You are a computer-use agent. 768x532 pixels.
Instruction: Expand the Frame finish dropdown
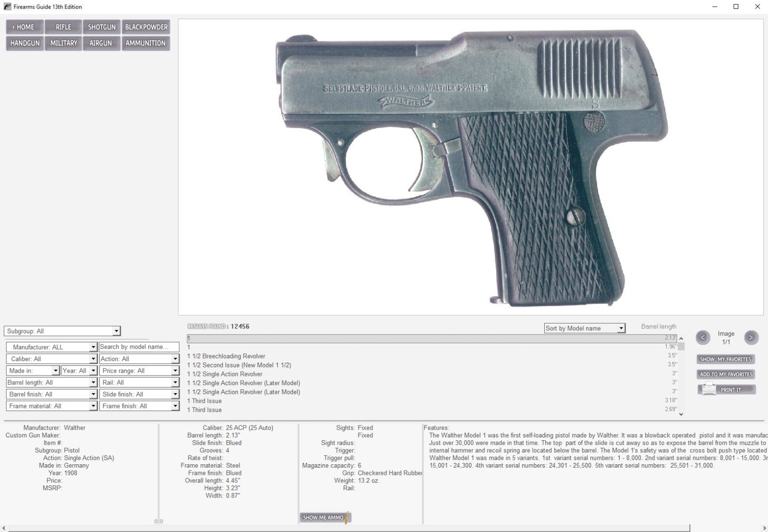pos(175,406)
